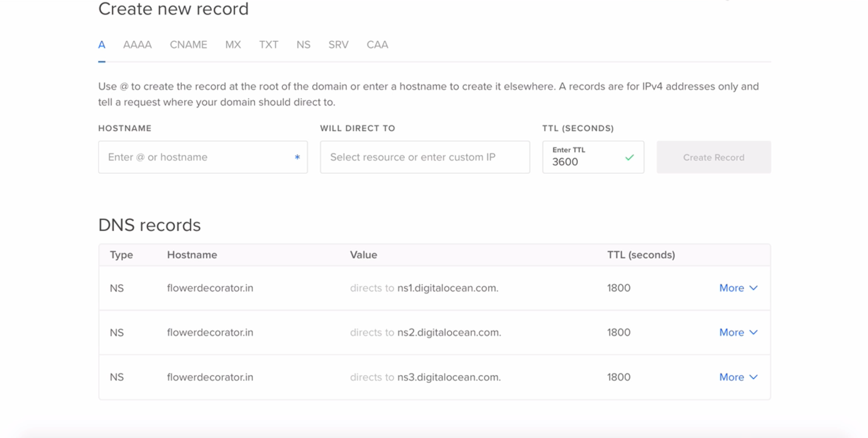Click the blue asterisk in hostname field
Viewport: 868px width, 438px height.
pos(297,157)
